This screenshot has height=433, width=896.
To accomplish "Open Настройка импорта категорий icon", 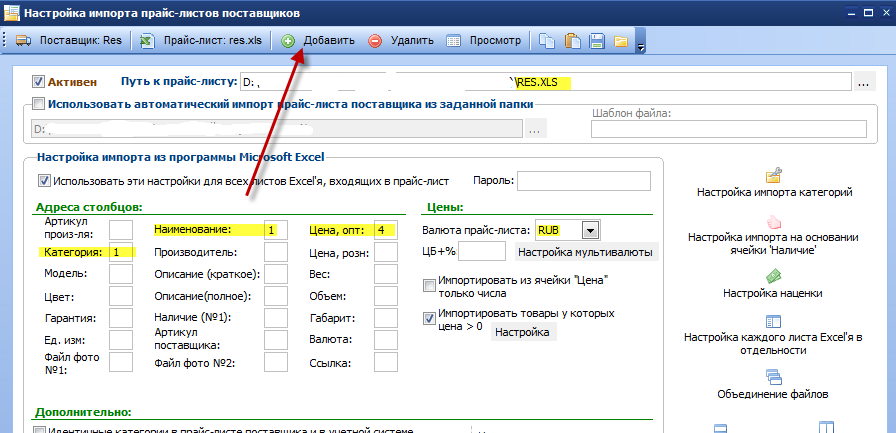I will pos(774,174).
